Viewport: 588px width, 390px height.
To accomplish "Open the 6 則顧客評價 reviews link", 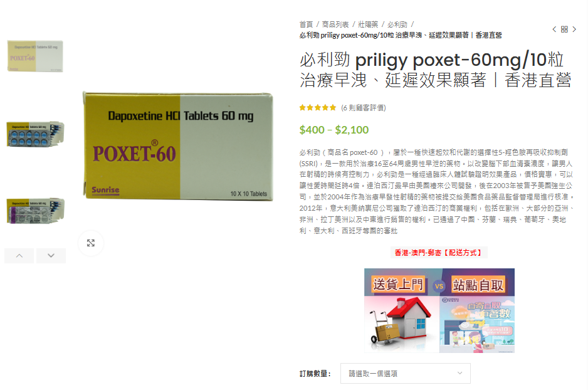I will pos(363,108).
